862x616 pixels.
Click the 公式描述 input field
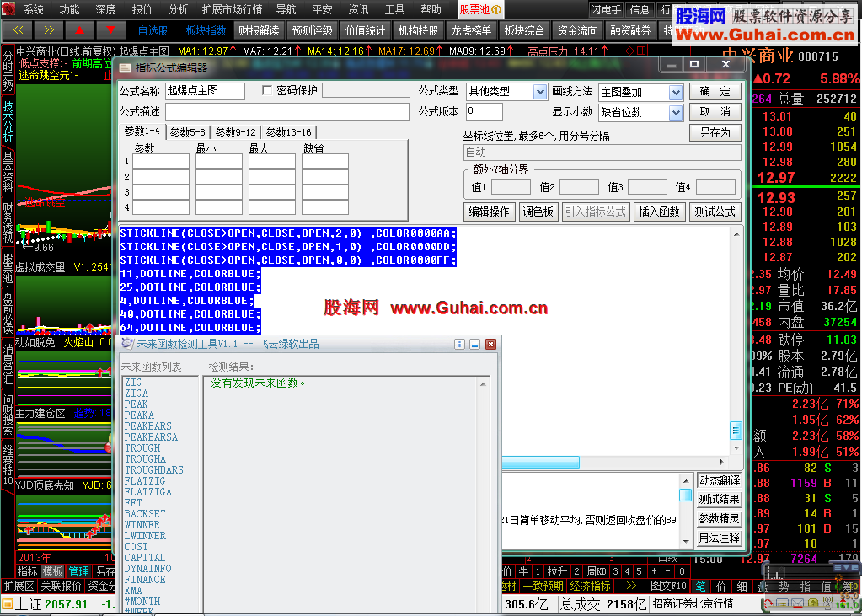[x=287, y=111]
